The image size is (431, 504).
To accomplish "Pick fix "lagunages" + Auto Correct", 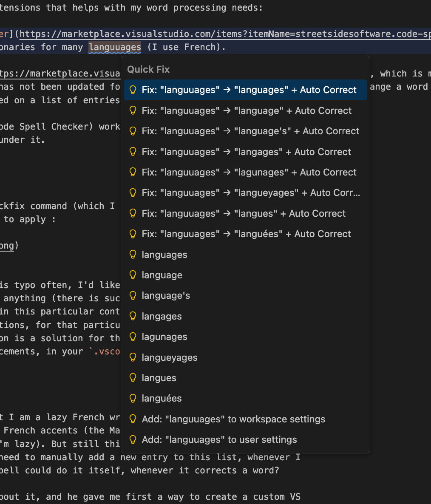I will (249, 173).
